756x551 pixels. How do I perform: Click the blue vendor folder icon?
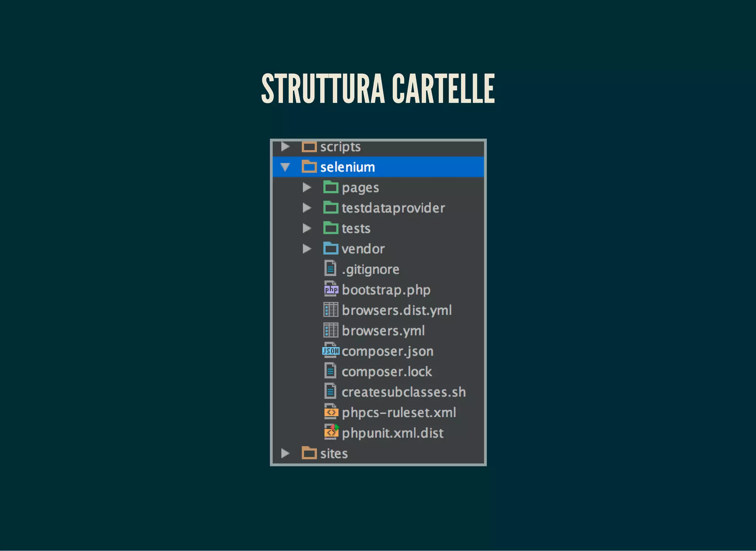[x=331, y=248]
